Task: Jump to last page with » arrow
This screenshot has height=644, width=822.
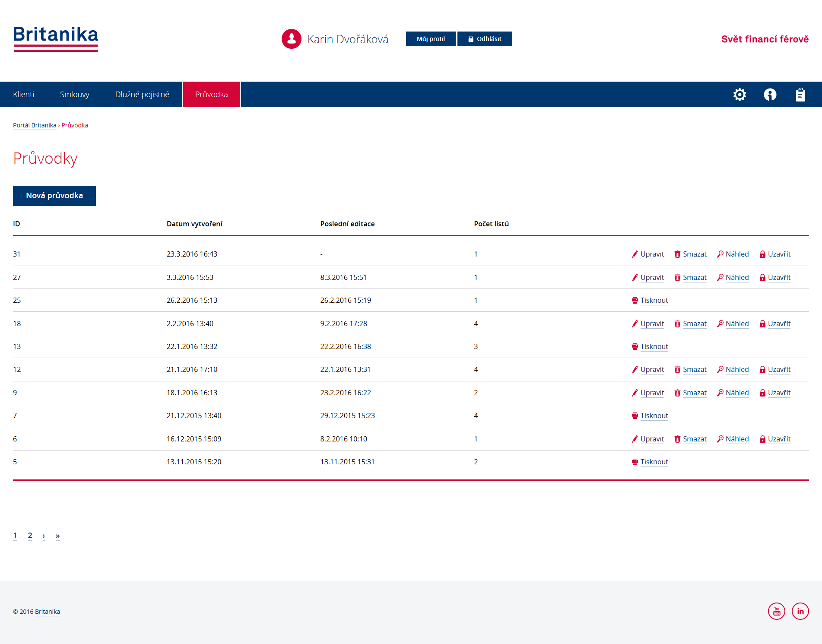Action: coord(57,536)
